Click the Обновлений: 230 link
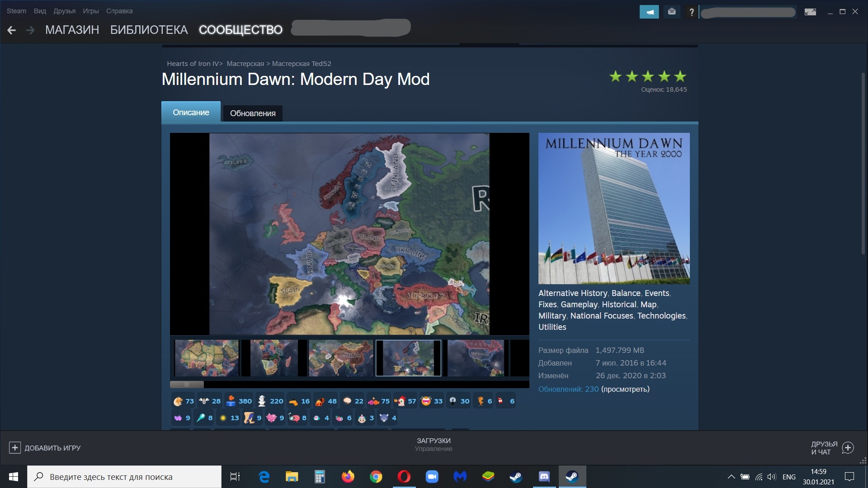 [x=568, y=389]
